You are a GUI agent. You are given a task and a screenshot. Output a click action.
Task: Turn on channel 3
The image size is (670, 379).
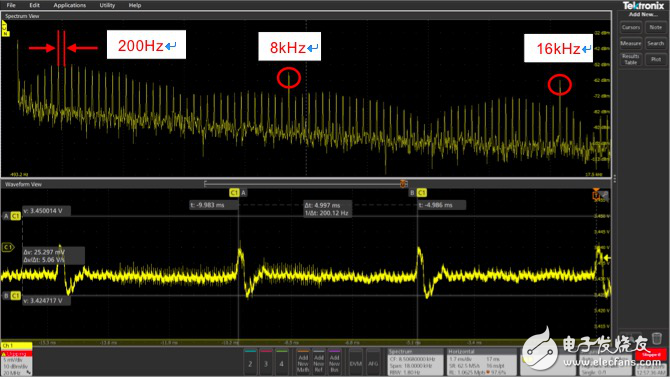click(266, 363)
